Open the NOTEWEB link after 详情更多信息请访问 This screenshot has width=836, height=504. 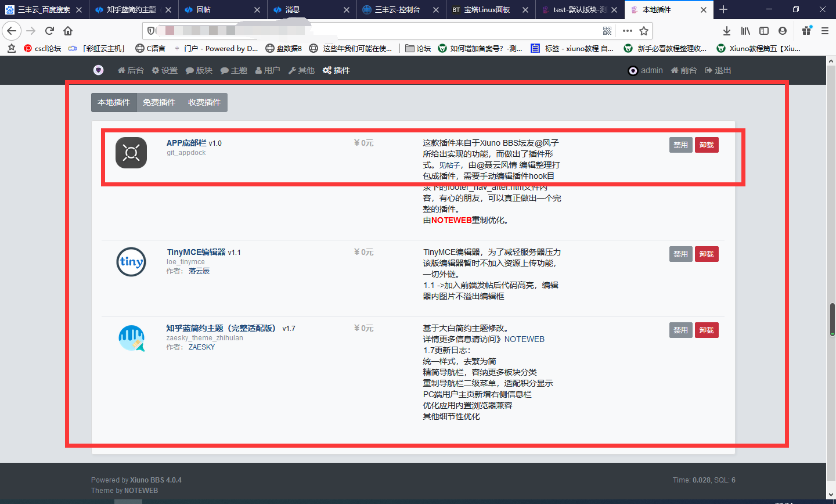click(x=524, y=339)
